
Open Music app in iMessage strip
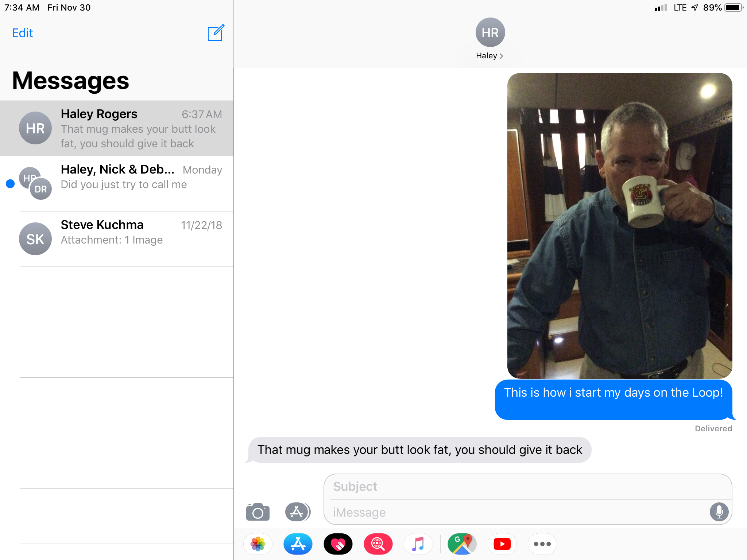pyautogui.click(x=418, y=544)
